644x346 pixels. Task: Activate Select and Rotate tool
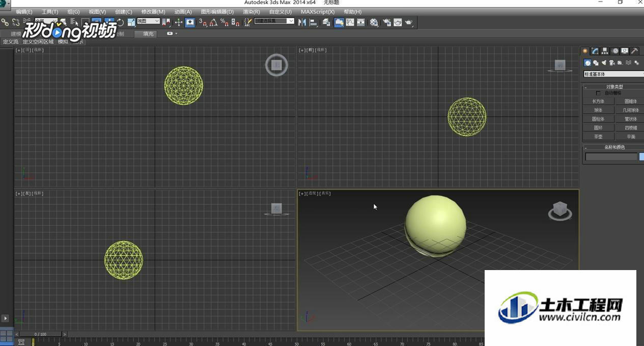click(120, 22)
